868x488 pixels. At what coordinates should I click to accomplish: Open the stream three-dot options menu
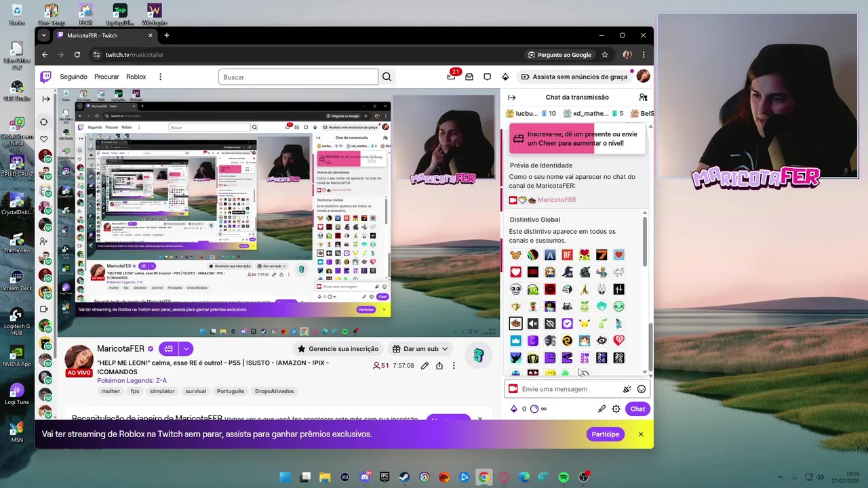pyautogui.click(x=454, y=365)
